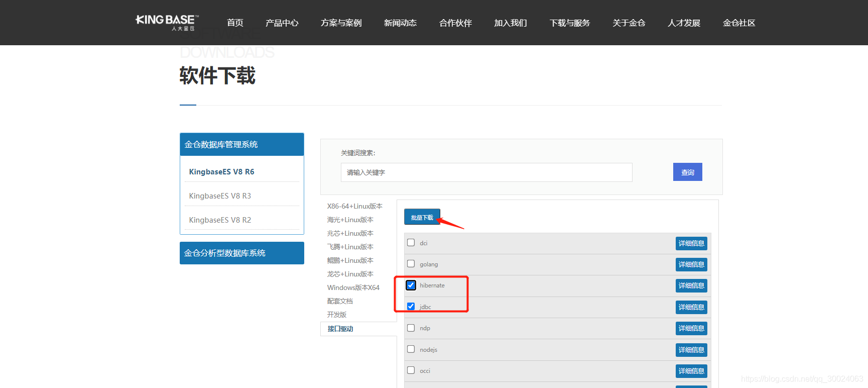This screenshot has width=868, height=388.
Task: Open 详细信息 for the dci row
Action: click(691, 243)
